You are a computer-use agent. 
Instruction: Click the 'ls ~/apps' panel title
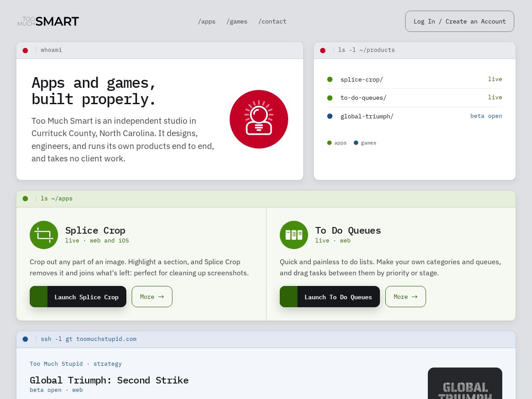[57, 199]
